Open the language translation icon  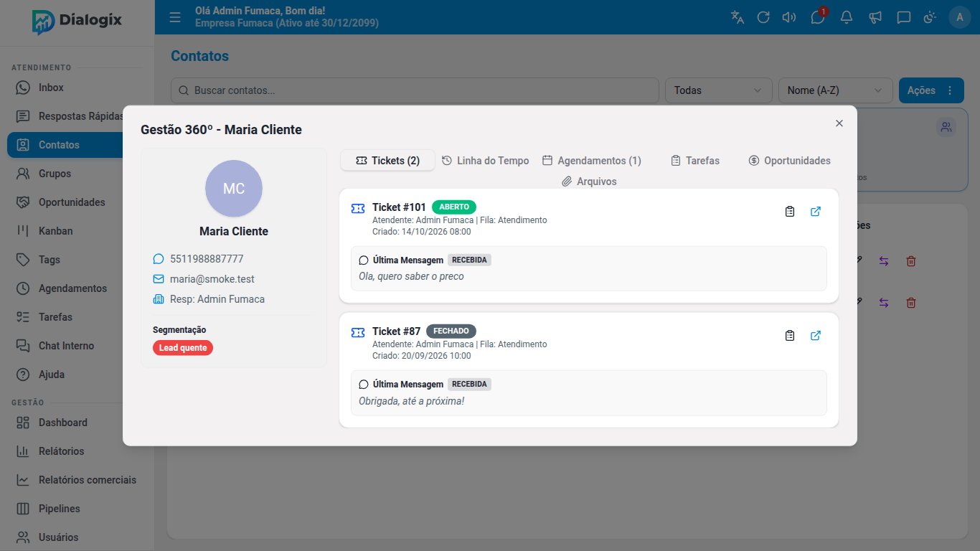pyautogui.click(x=738, y=17)
